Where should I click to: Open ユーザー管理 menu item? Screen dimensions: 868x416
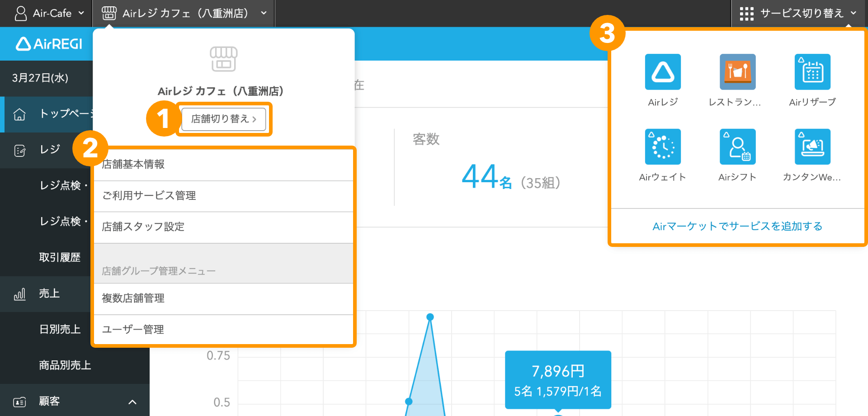pos(223,330)
